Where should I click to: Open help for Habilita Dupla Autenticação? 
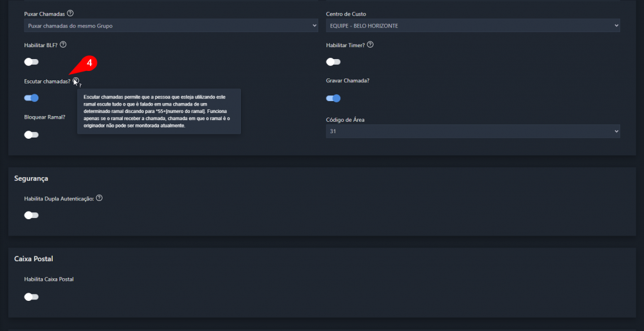point(99,198)
